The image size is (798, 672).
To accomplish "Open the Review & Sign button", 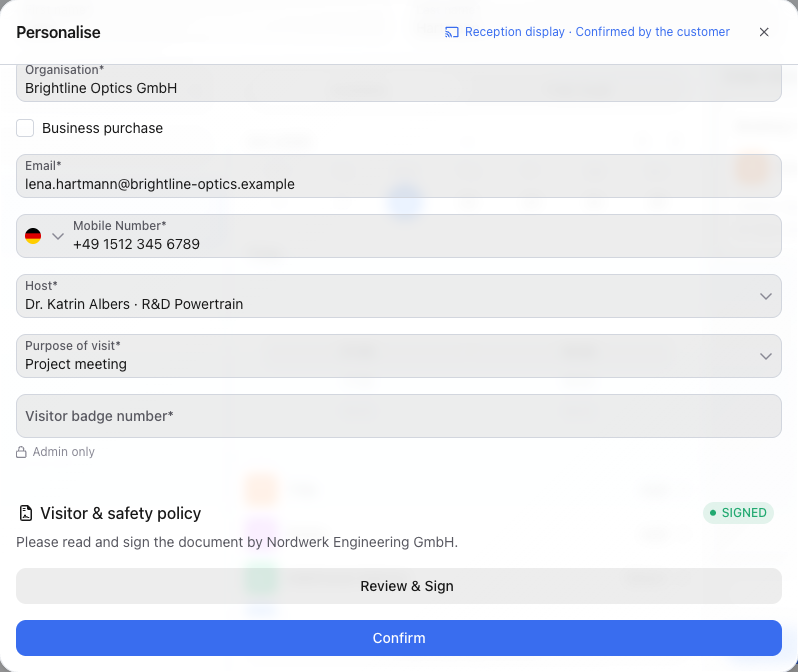I will 398,586.
